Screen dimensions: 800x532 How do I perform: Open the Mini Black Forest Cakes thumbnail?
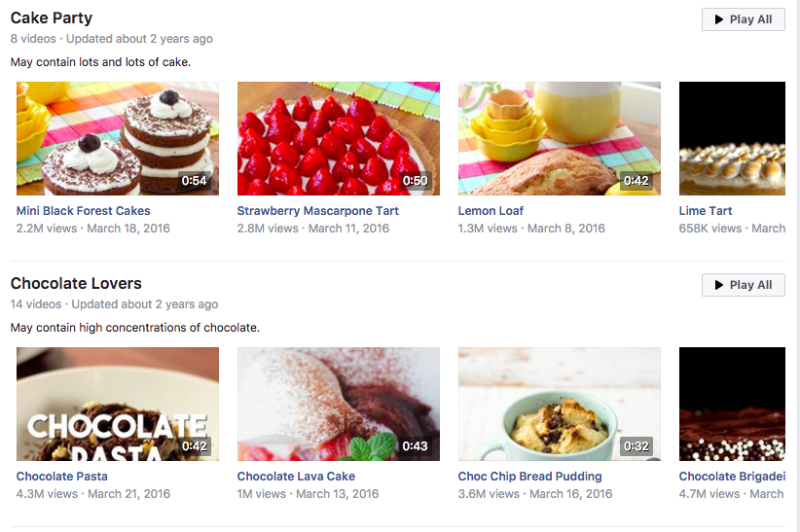coord(118,138)
